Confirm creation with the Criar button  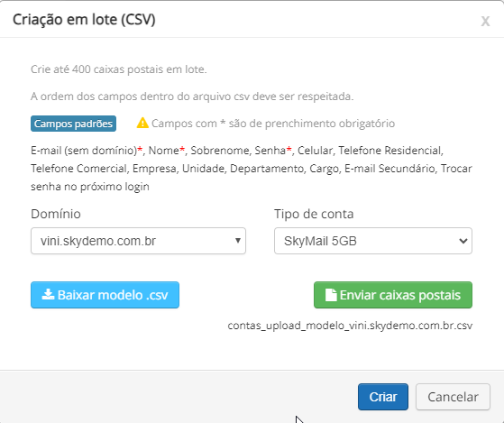point(383,397)
